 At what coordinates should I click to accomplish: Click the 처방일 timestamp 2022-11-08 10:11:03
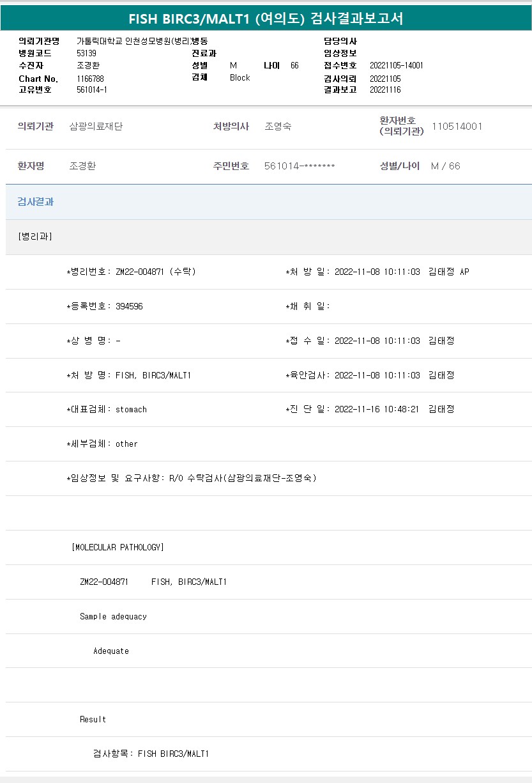pyautogui.click(x=377, y=272)
